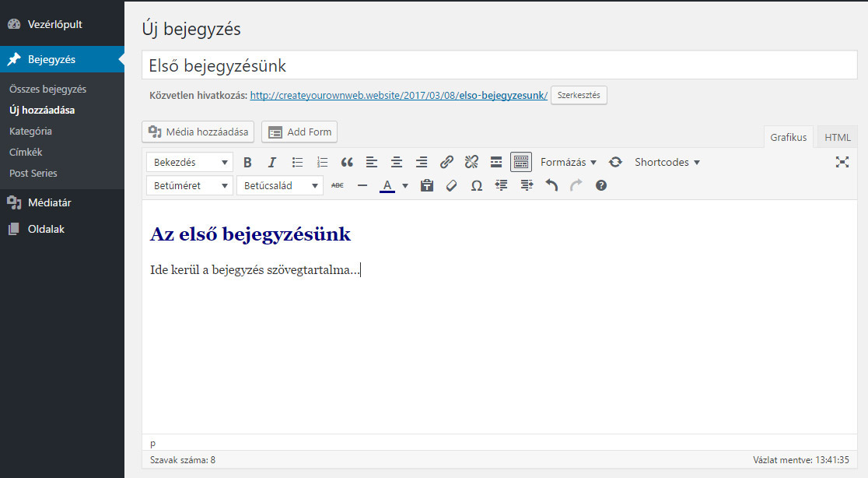868x478 pixels.
Task: Insert or edit a link
Action: (446, 162)
